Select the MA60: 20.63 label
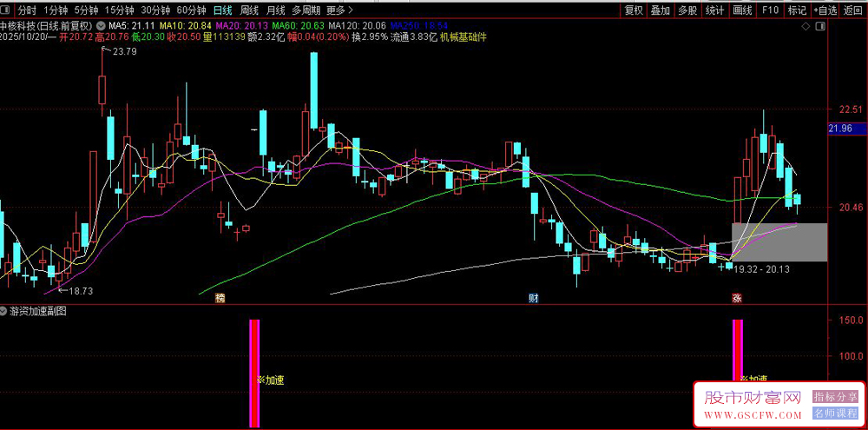868x430 pixels. 298,25
